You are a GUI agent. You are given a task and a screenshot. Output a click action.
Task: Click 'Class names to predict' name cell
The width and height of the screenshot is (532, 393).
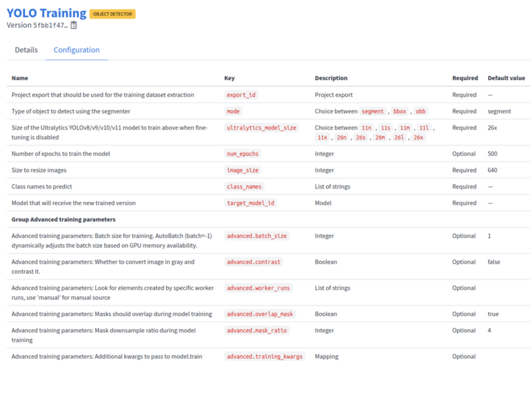[x=42, y=186]
